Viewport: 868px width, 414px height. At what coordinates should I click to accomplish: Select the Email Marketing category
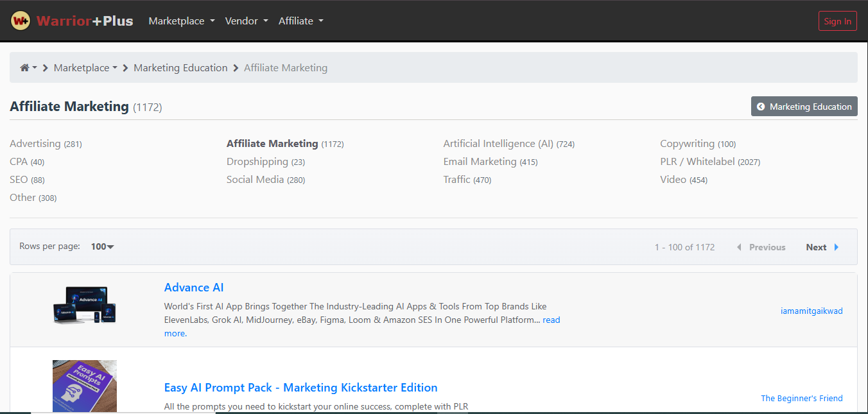(x=480, y=162)
